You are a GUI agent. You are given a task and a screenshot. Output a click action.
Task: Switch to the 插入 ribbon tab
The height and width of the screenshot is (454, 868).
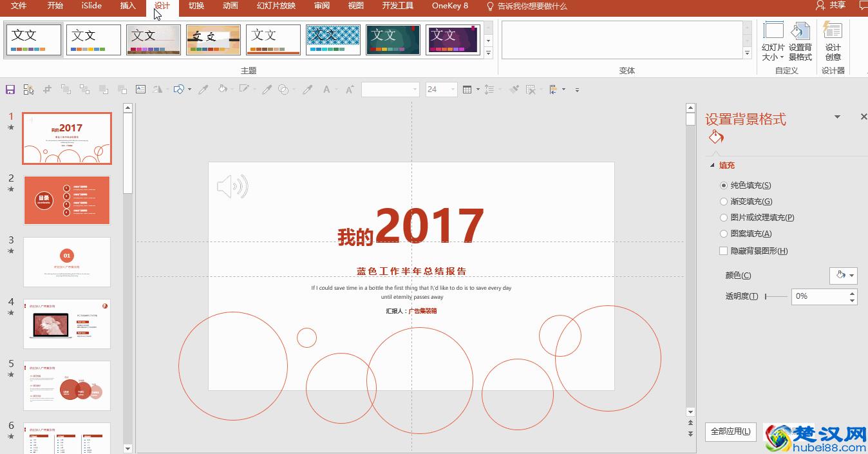(127, 6)
